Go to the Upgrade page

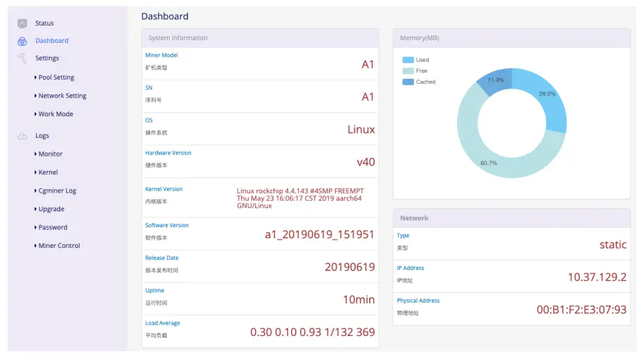[51, 209]
